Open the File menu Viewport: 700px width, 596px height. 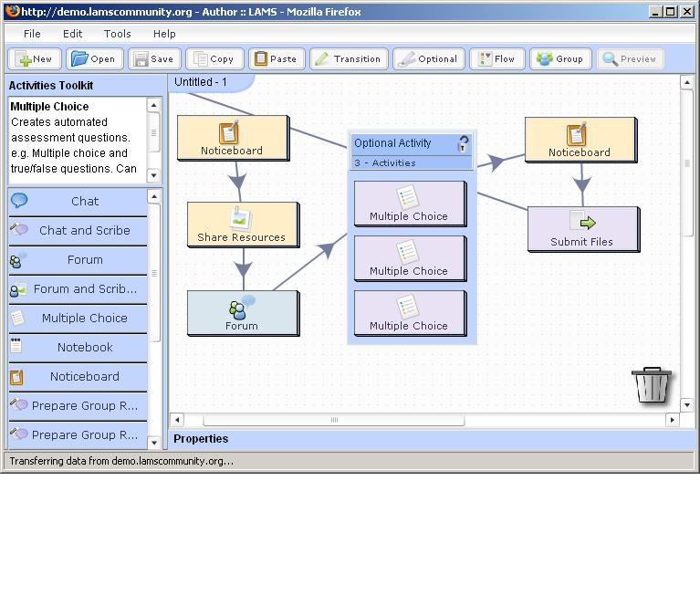point(32,34)
